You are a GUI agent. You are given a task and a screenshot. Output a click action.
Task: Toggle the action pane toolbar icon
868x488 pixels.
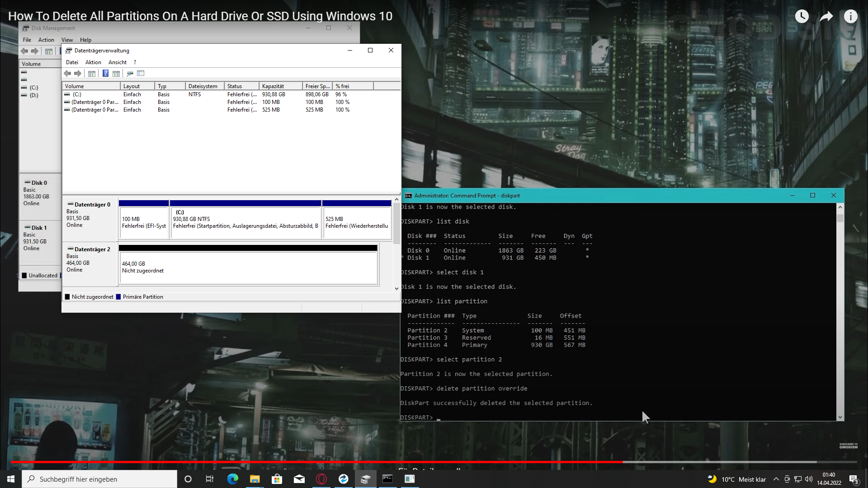pos(116,73)
